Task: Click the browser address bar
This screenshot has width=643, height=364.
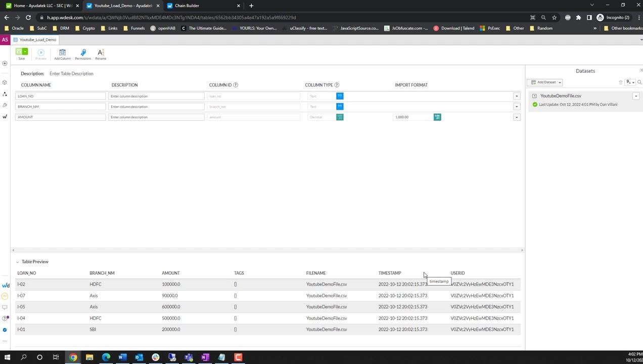Action: 283,17
